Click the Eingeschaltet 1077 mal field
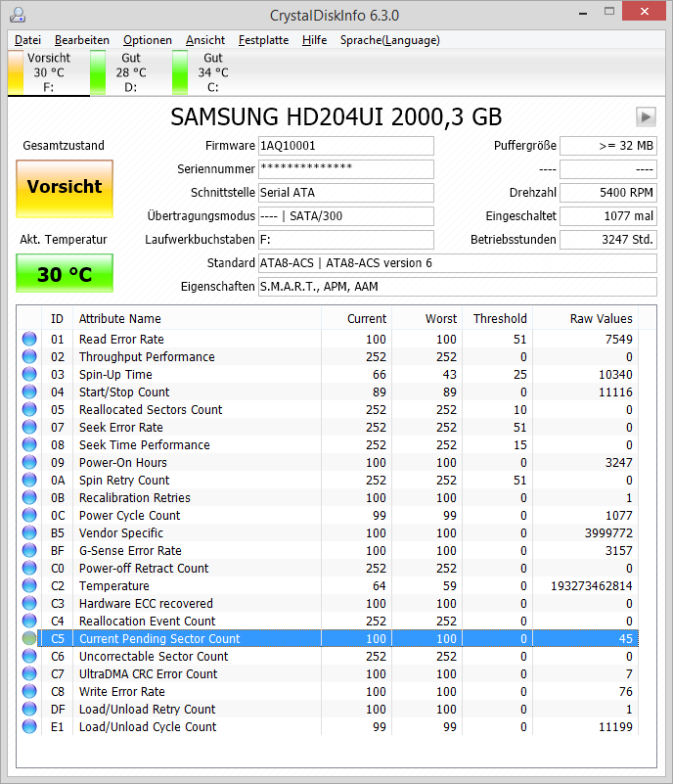Screen dimensions: 673x784 (x=608, y=216)
